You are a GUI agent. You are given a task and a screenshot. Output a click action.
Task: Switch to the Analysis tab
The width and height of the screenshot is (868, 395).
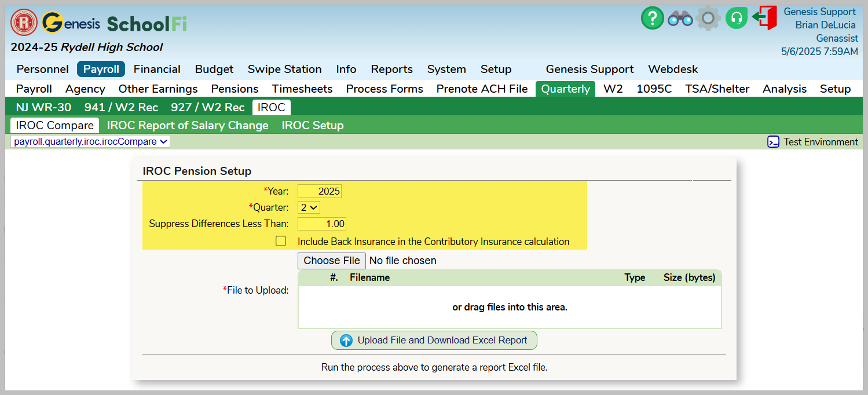tap(785, 89)
